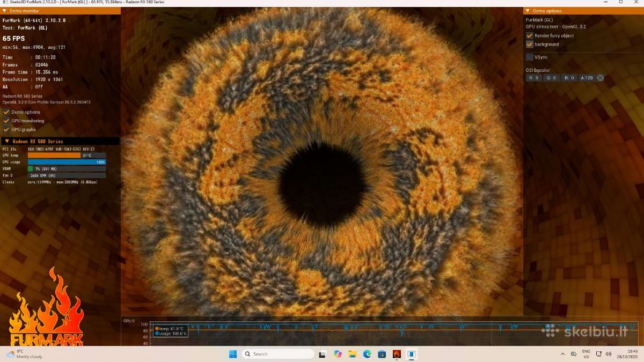Open the display tray icon beside volume
Image resolution: width=644 pixels, height=362 pixels.
[x=599, y=354]
